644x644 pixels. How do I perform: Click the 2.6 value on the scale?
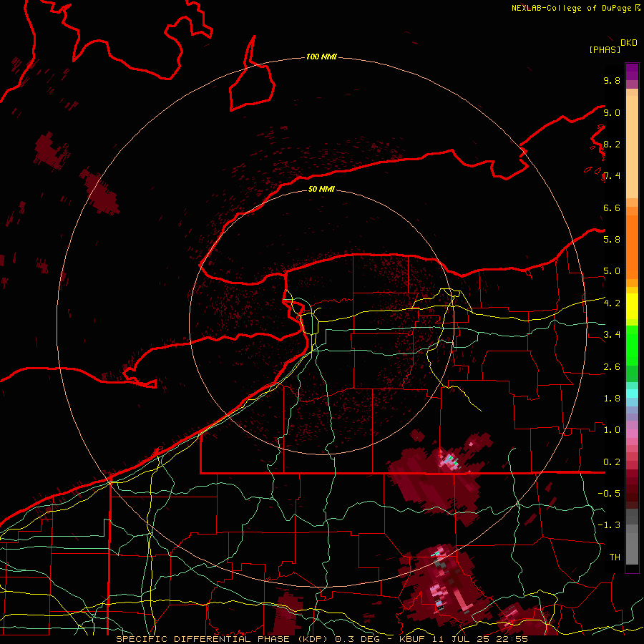(x=612, y=367)
